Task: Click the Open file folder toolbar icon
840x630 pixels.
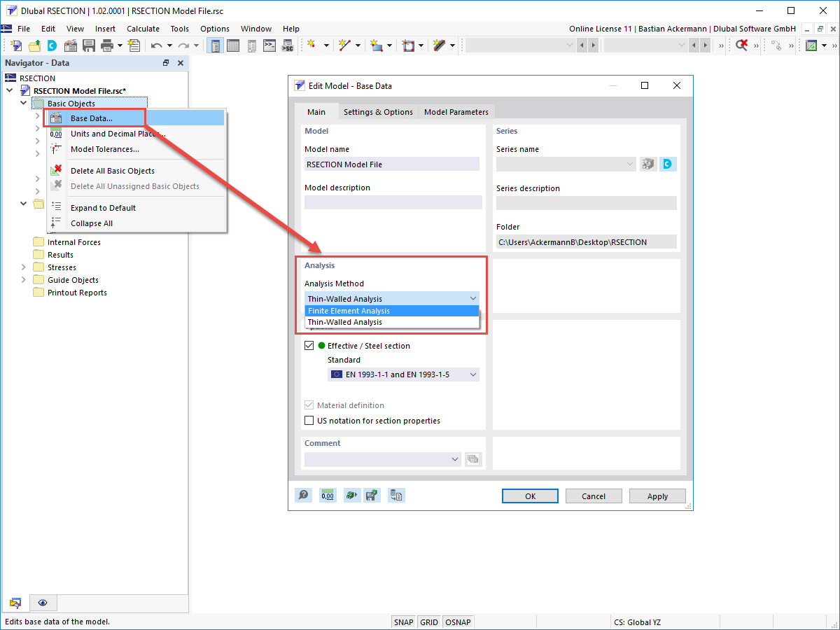Action: pyautogui.click(x=34, y=45)
